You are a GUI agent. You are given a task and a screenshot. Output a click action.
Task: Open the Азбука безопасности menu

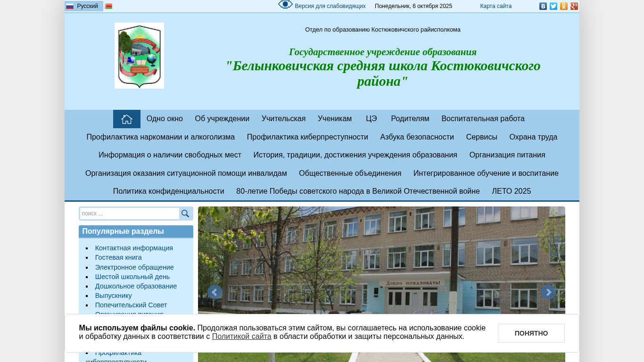(x=417, y=137)
